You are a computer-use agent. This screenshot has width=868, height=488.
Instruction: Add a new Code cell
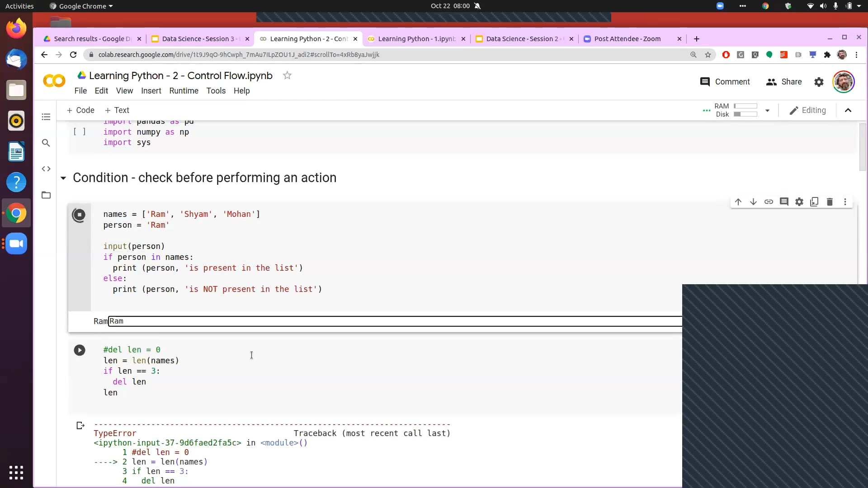(x=80, y=110)
